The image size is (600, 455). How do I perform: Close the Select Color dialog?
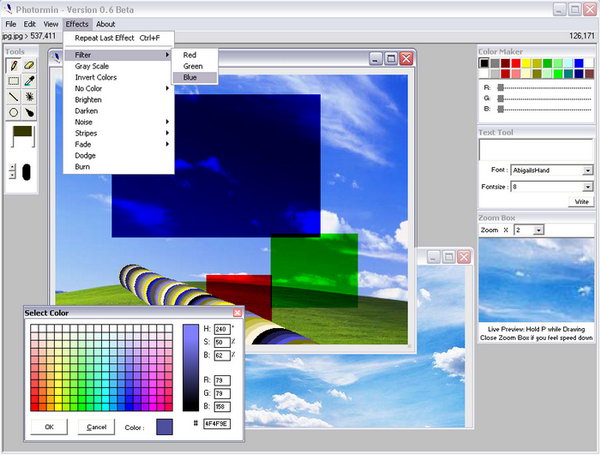point(237,313)
